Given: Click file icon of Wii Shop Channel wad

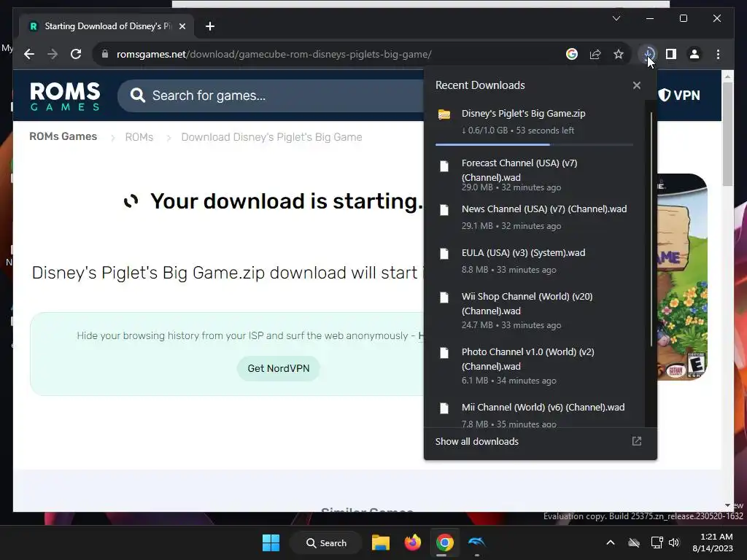Looking at the screenshot, I should [444, 297].
